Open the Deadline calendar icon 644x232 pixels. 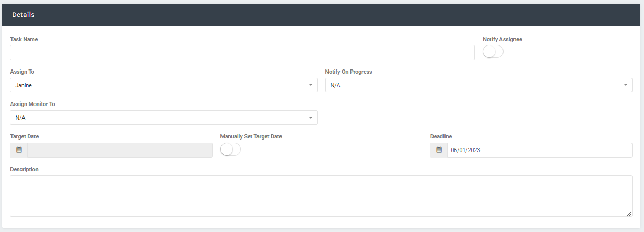[x=439, y=150]
